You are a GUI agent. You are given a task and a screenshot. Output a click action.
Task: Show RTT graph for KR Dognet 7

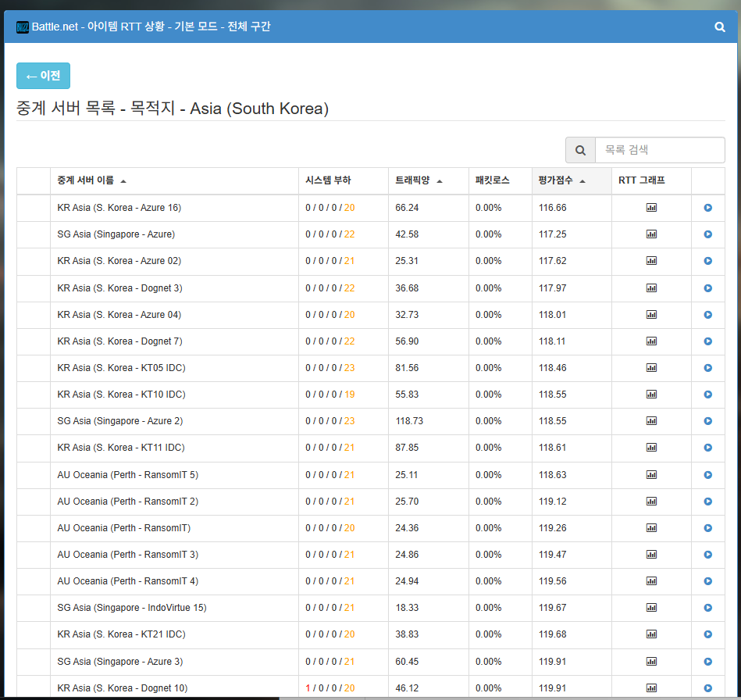click(x=651, y=341)
